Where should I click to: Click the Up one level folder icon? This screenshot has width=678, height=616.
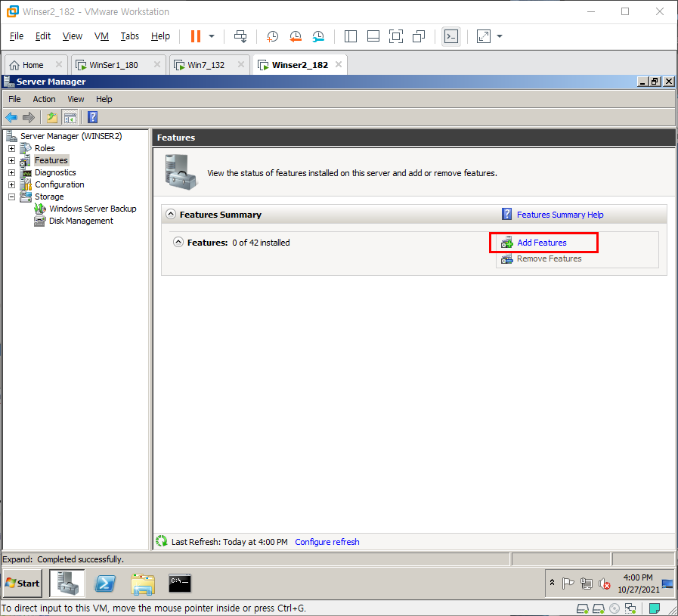pos(52,117)
